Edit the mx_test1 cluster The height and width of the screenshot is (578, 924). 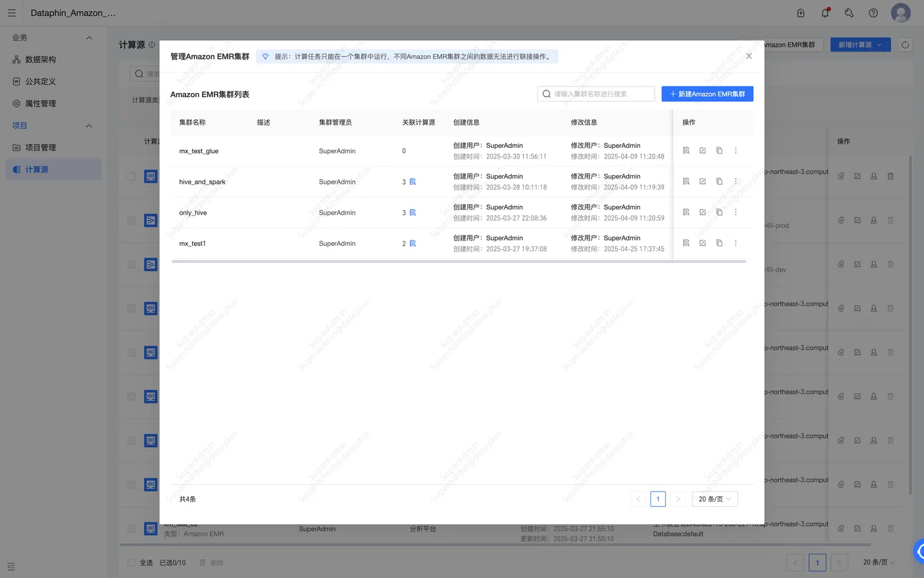703,243
